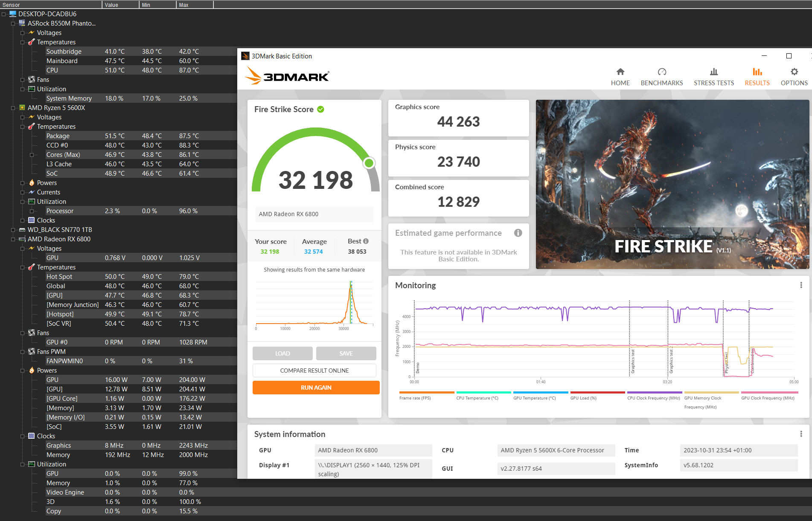
Task: Click the orange Frame rate (FPS) legend swatch
Action: [427, 392]
